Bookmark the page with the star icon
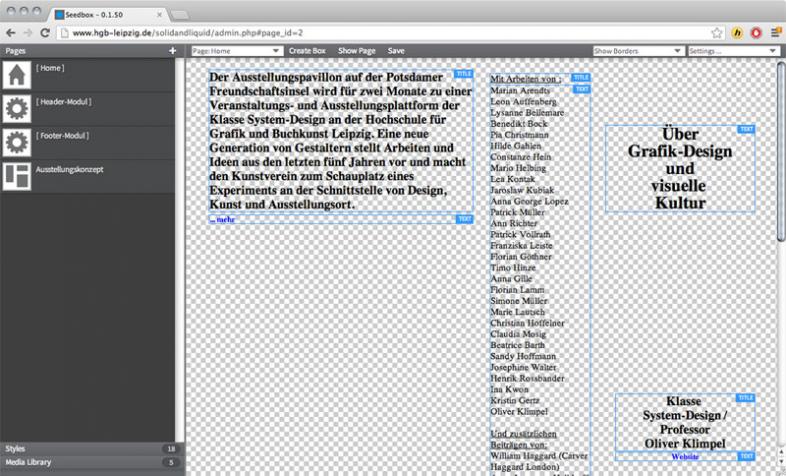786x476 pixels. (x=717, y=33)
